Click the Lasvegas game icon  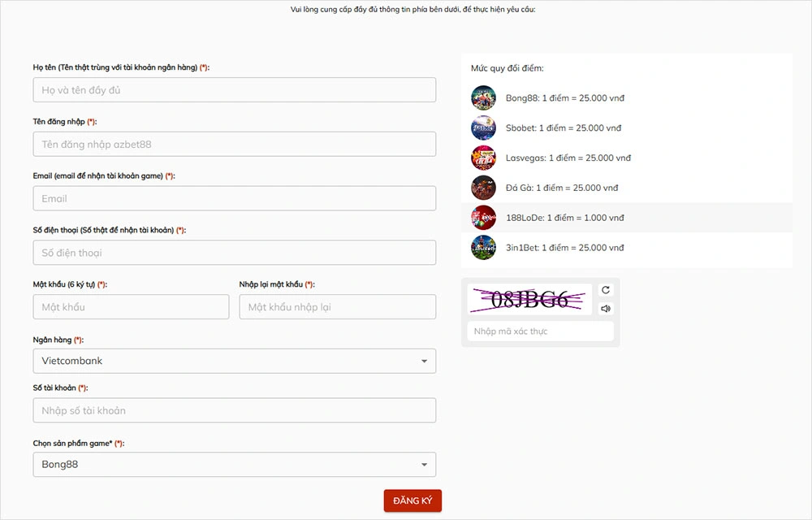484,158
